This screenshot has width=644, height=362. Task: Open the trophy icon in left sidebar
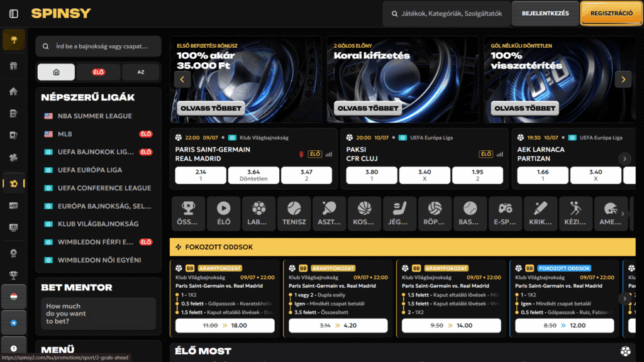point(14,275)
